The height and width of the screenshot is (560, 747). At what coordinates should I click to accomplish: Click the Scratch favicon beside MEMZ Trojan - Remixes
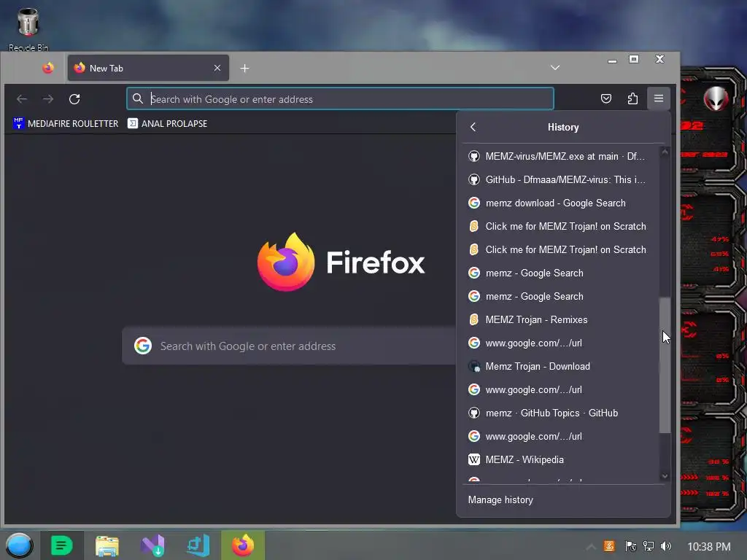click(x=474, y=319)
